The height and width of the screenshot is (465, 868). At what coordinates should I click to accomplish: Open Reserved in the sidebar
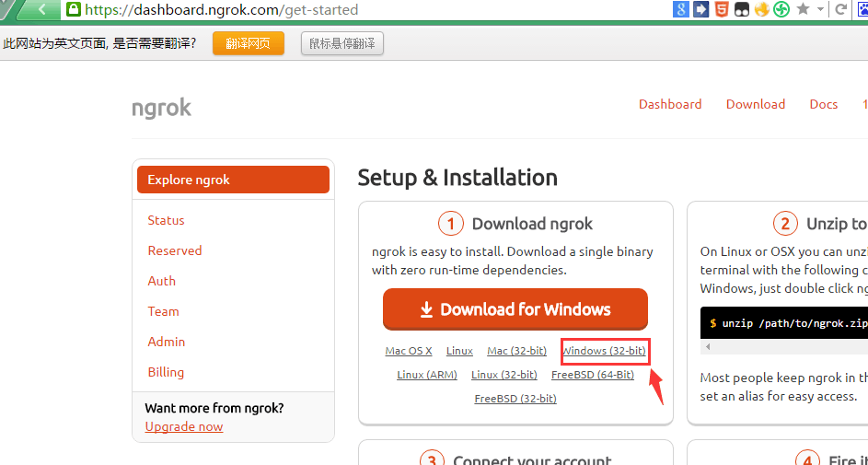(x=175, y=250)
